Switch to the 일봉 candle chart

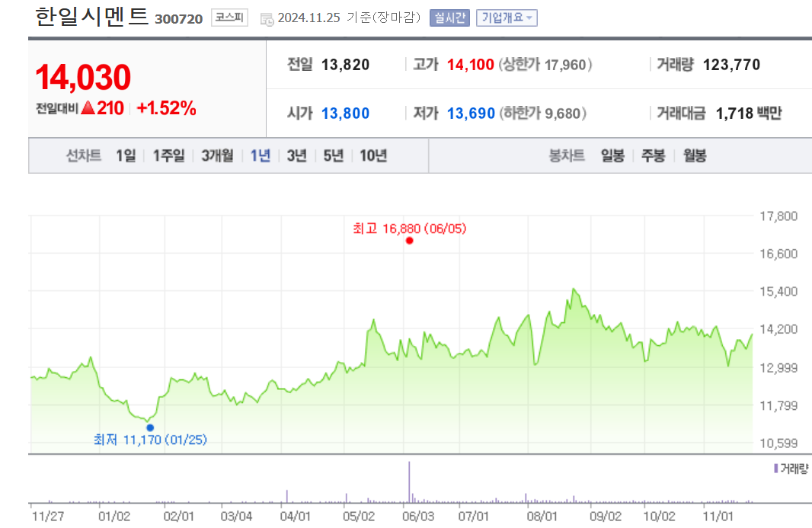coord(612,155)
